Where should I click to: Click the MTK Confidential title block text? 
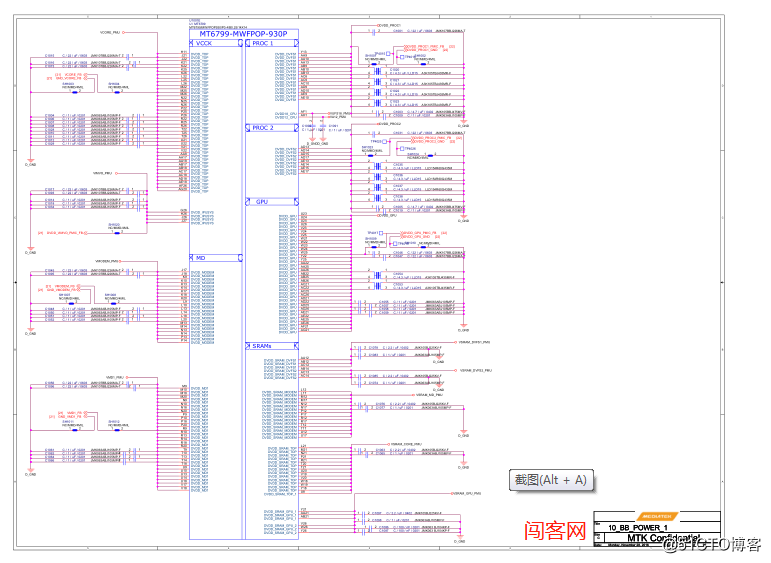[x=663, y=538]
